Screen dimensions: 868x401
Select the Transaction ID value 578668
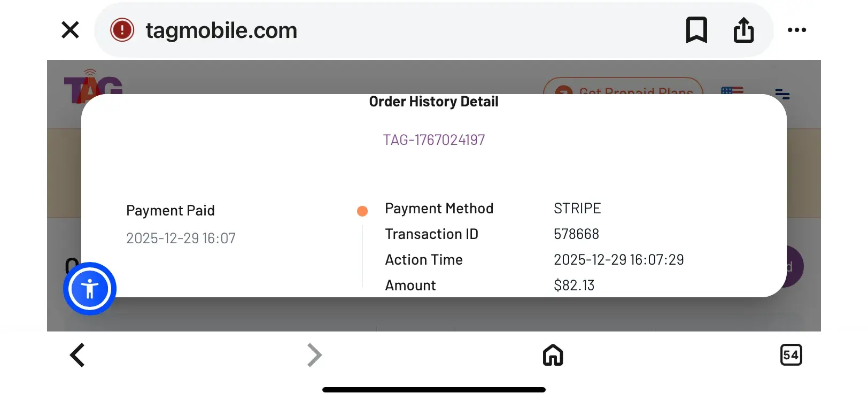576,234
